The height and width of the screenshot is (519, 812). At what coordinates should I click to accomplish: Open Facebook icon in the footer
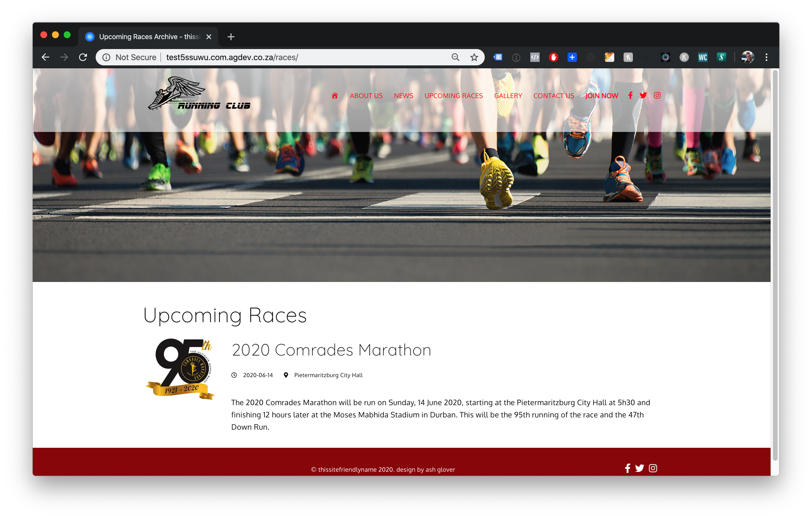click(x=627, y=468)
